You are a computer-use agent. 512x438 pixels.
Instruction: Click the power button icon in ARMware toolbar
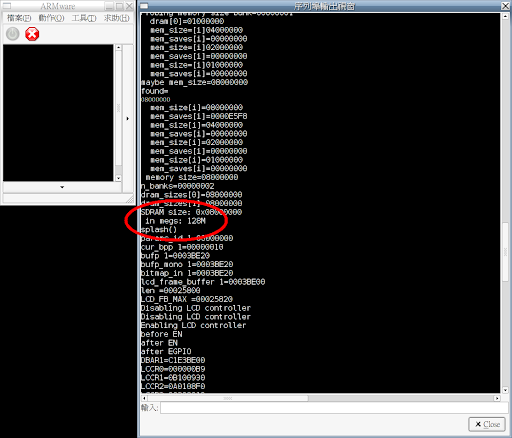(x=13, y=34)
